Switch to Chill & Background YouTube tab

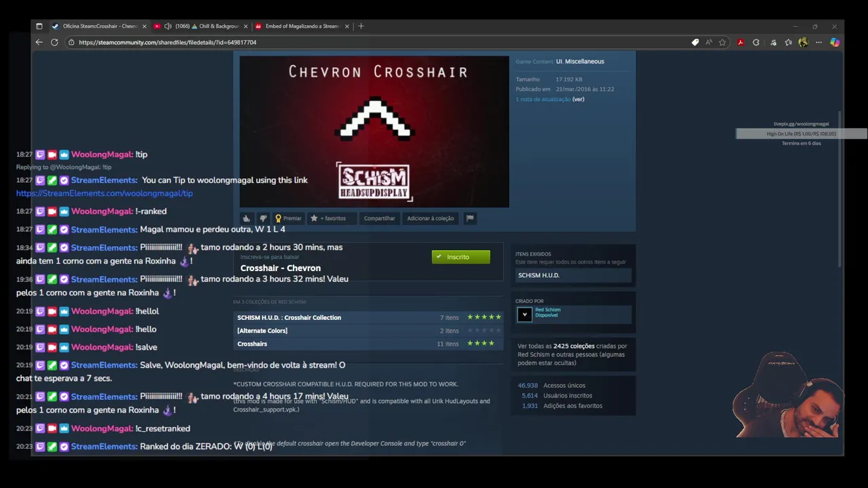[x=201, y=26]
